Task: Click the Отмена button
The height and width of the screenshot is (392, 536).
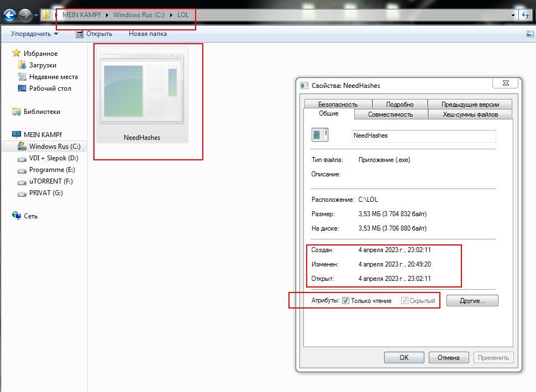Action: click(449, 358)
